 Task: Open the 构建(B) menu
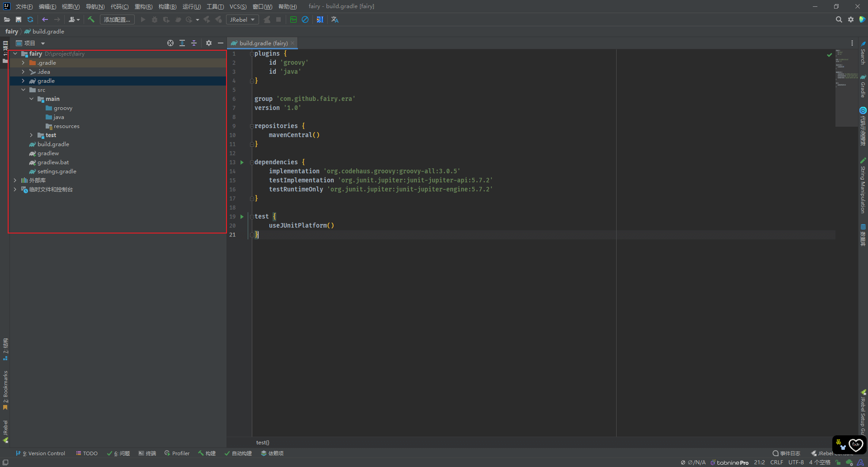167,6
